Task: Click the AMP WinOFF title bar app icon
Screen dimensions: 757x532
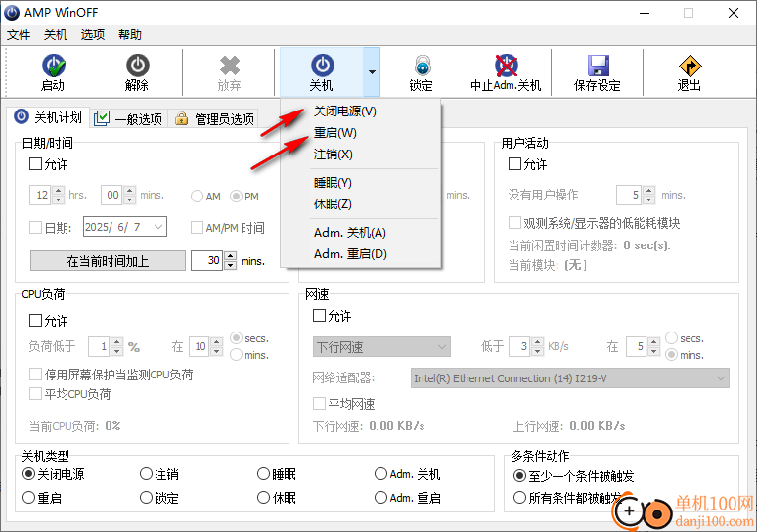Action: [x=12, y=13]
